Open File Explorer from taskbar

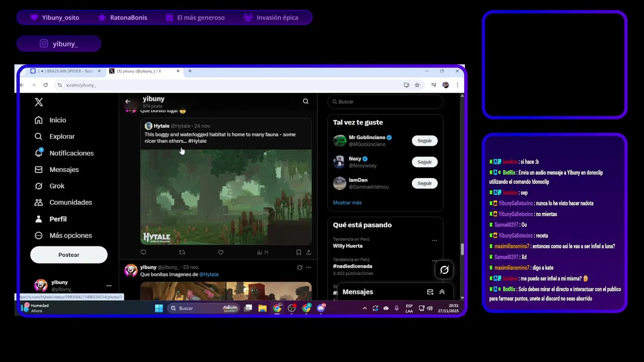pyautogui.click(x=262, y=308)
